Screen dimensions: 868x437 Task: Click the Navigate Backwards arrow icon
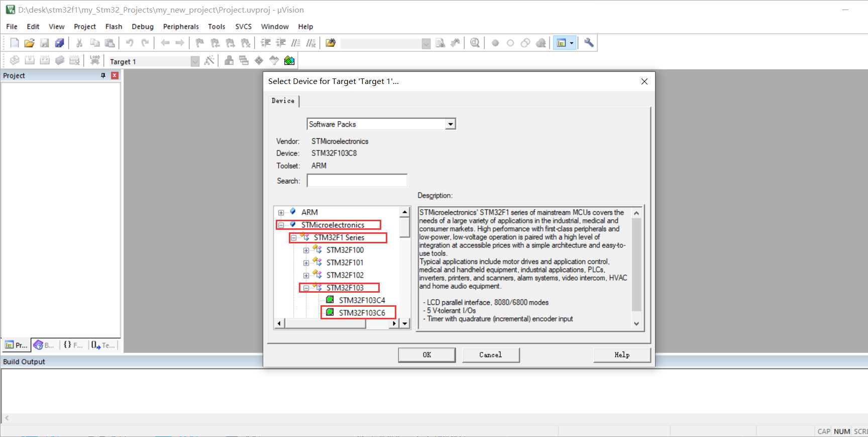(x=165, y=43)
